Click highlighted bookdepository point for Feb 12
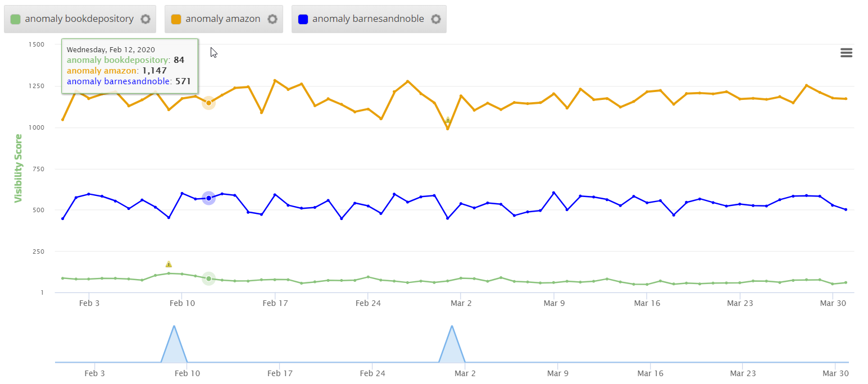This screenshot has width=868, height=384. (x=208, y=278)
